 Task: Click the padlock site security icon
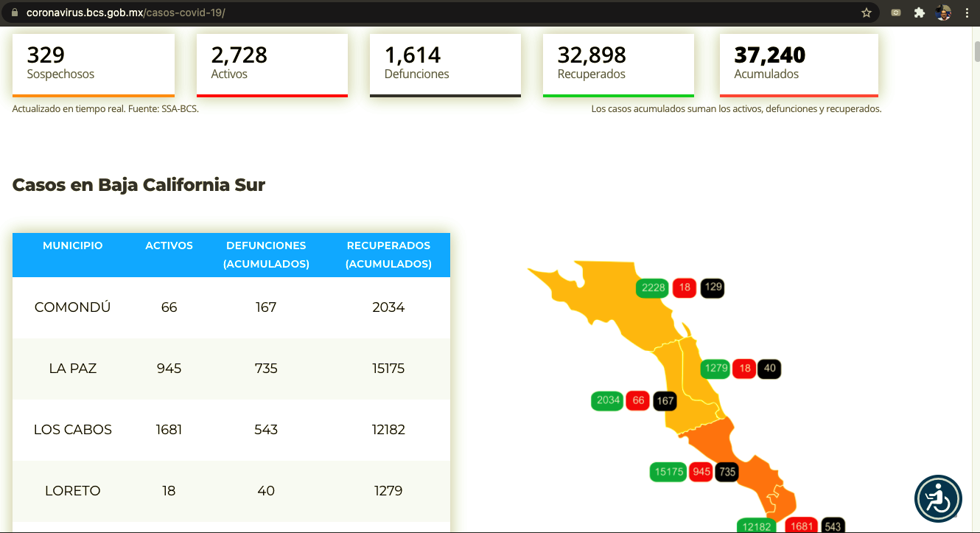(x=13, y=13)
